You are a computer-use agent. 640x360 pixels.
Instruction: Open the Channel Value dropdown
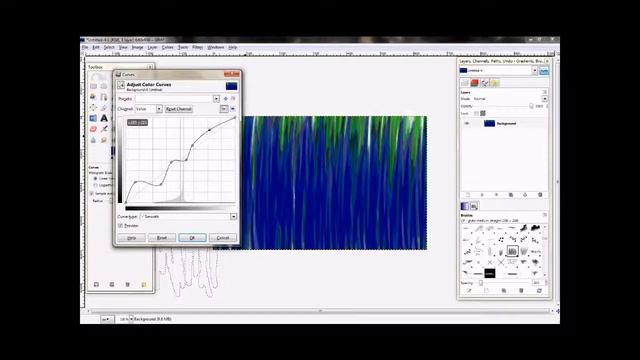[159, 109]
